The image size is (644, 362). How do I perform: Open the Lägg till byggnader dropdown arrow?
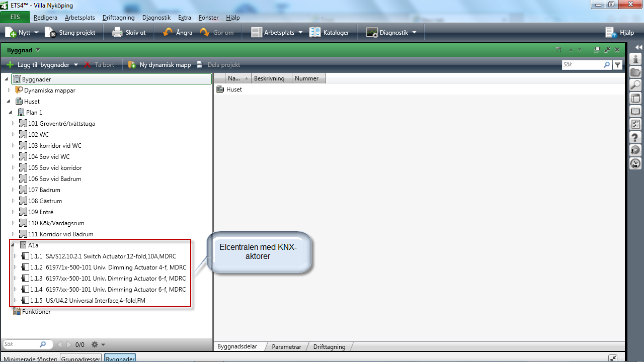[76, 65]
